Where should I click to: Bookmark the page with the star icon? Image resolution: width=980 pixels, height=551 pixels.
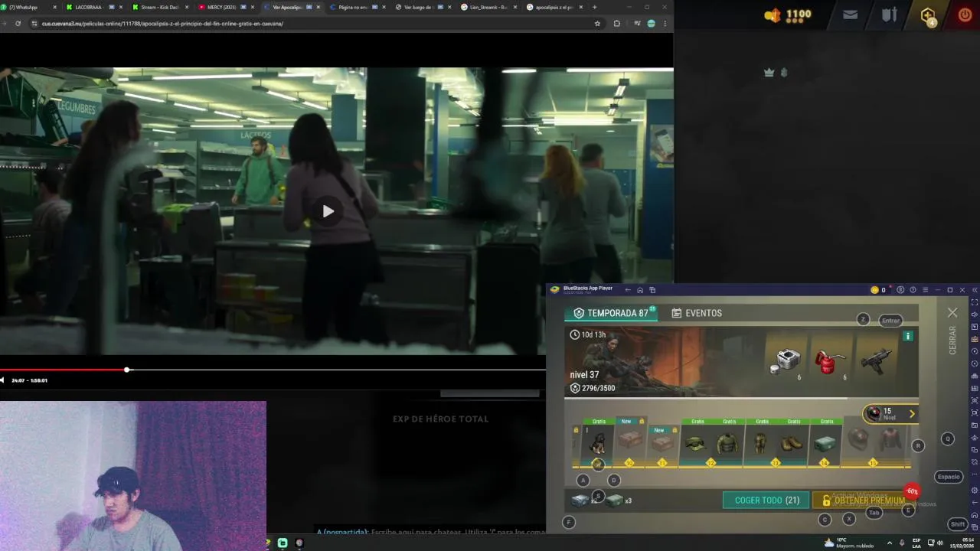[x=597, y=24]
